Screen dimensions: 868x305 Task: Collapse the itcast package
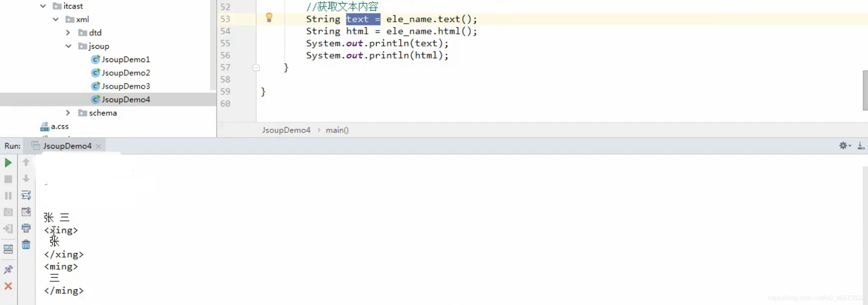[x=43, y=6]
